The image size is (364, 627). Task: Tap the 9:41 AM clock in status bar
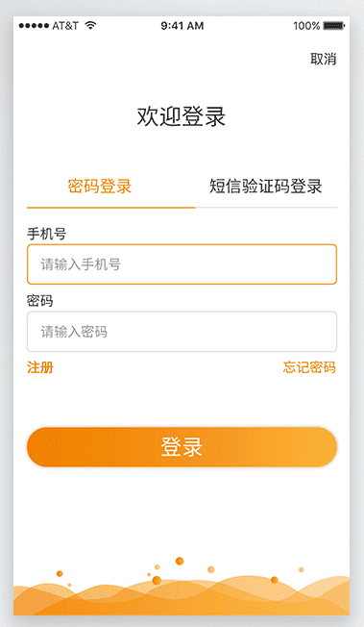click(x=182, y=26)
